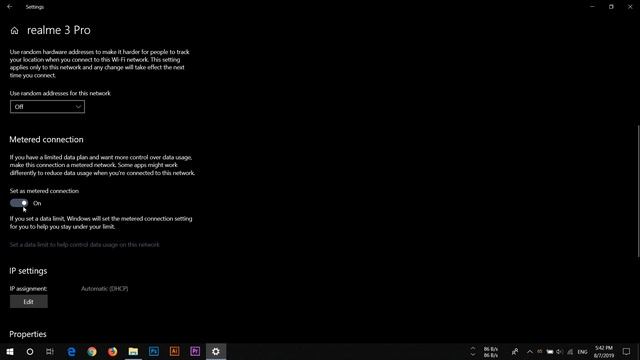
Task: Open Task View on the taskbar
Action: click(50, 351)
